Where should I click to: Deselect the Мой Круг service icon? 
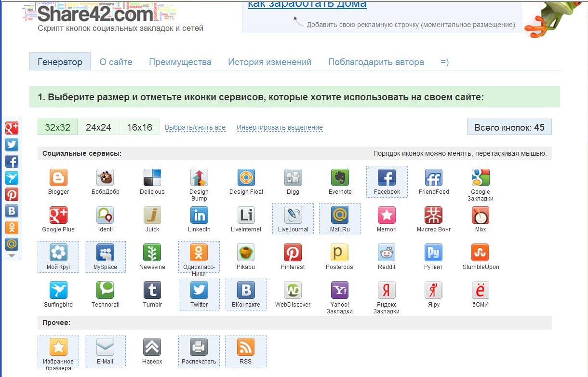[x=58, y=253]
